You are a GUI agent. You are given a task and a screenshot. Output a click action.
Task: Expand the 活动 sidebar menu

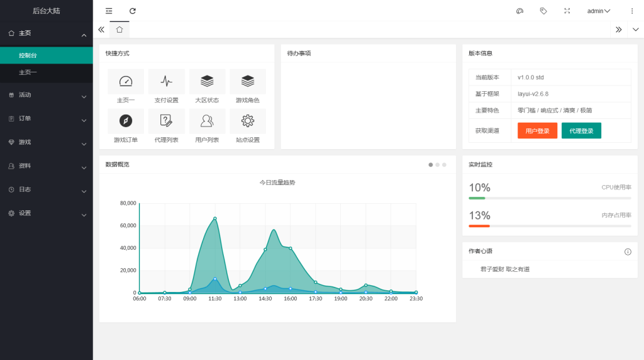pos(47,95)
